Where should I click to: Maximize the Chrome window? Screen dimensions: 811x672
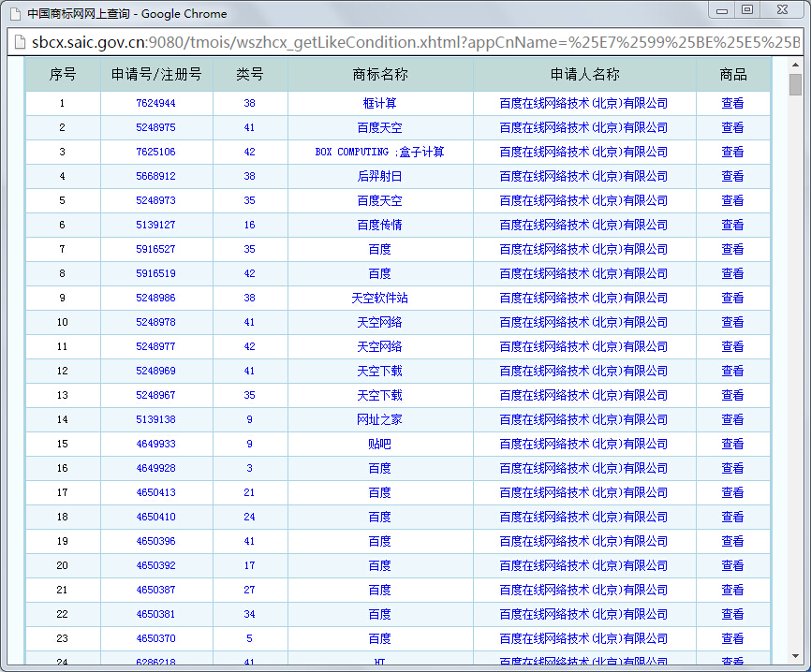(747, 9)
